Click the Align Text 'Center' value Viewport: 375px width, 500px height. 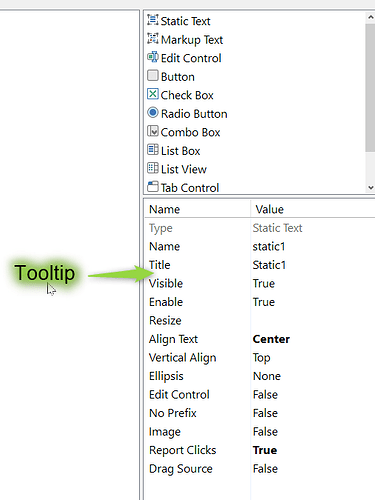(271, 339)
